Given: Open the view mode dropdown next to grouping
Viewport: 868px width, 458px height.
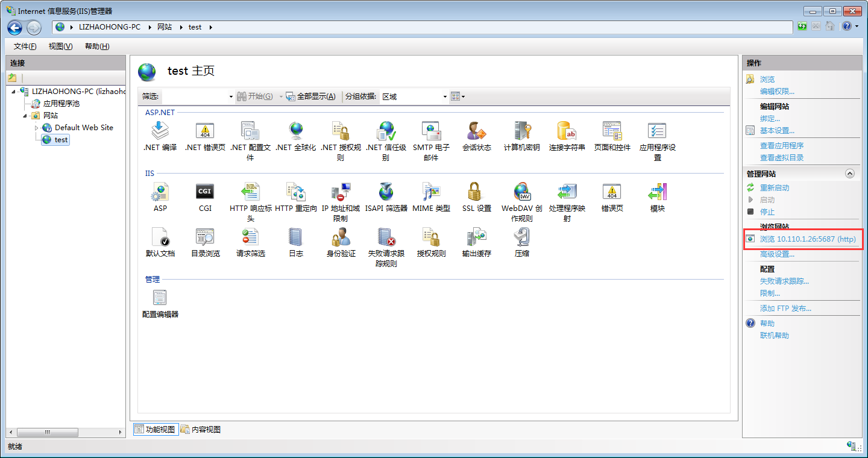Looking at the screenshot, I should [x=458, y=96].
